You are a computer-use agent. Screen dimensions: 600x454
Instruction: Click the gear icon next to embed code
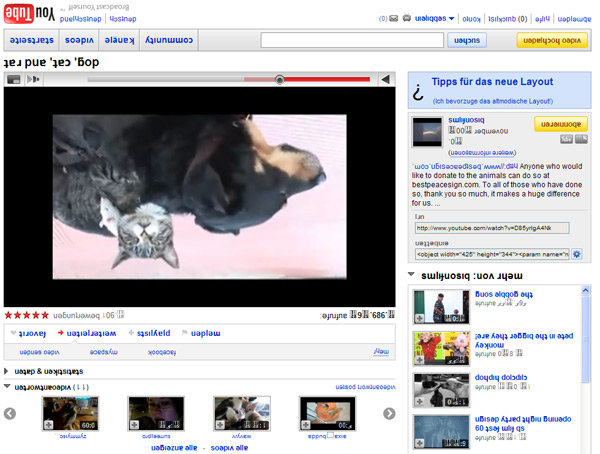[x=576, y=254]
